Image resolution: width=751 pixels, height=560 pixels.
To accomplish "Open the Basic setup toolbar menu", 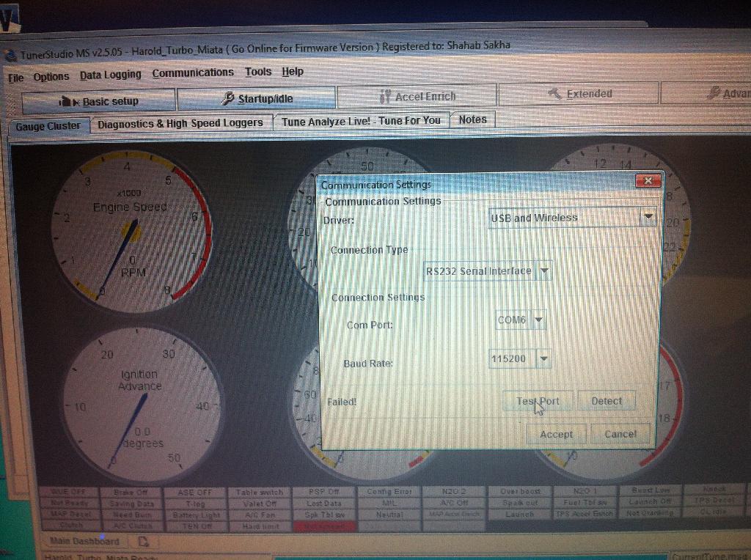I will click(99, 101).
